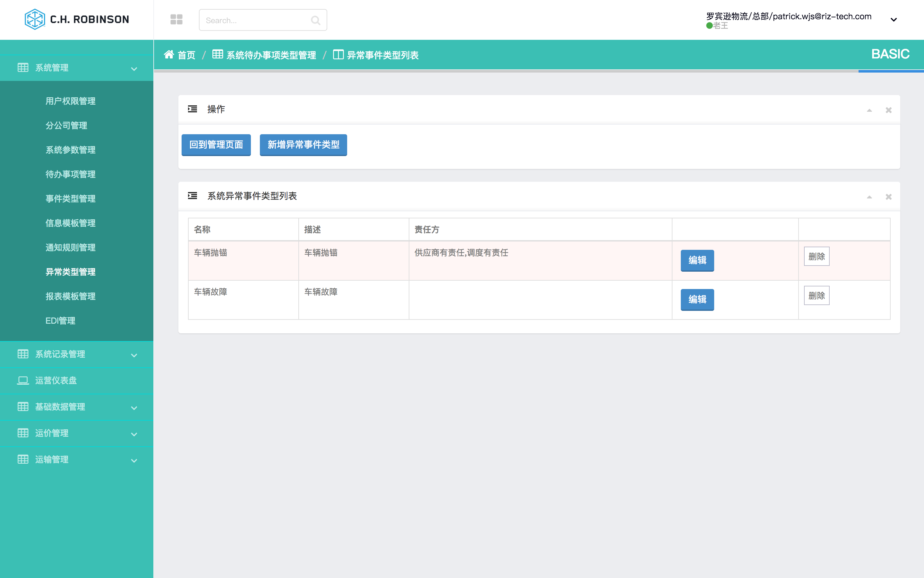Expand the 系统记录管理 section chevron
This screenshot has height=578, width=924.
coord(134,355)
